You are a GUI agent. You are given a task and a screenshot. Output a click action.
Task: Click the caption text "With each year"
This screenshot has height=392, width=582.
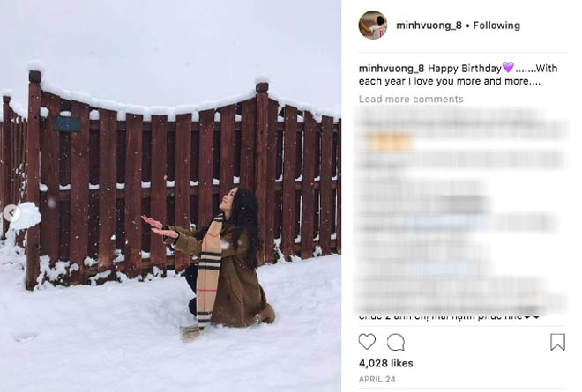pos(458,75)
